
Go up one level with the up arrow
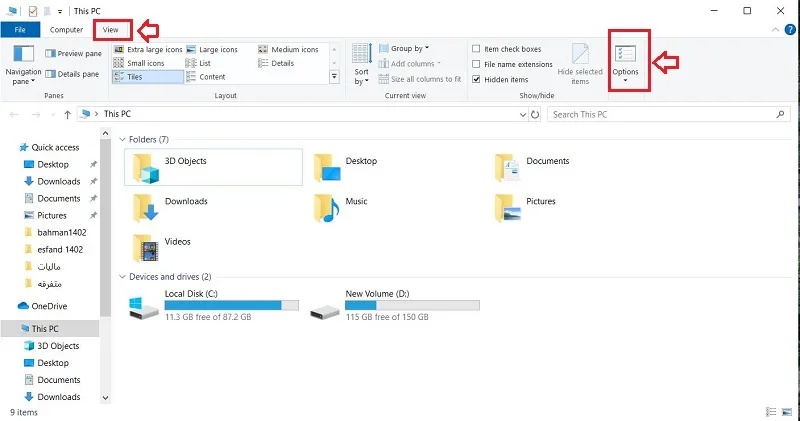[67, 114]
